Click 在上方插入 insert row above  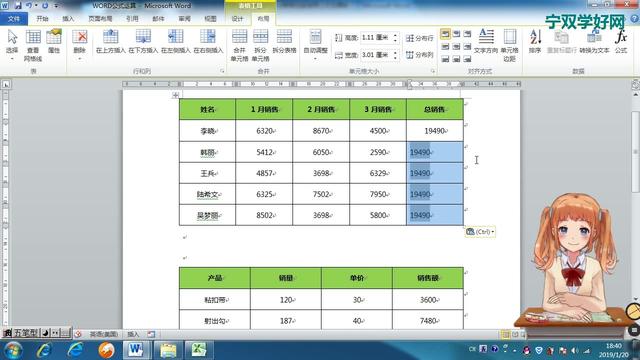[110, 42]
